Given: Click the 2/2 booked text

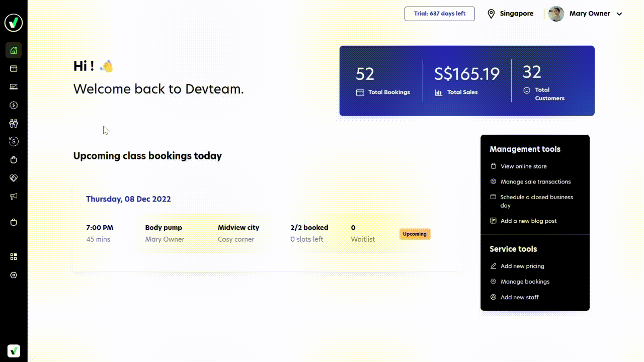Looking at the screenshot, I should coord(309,228).
